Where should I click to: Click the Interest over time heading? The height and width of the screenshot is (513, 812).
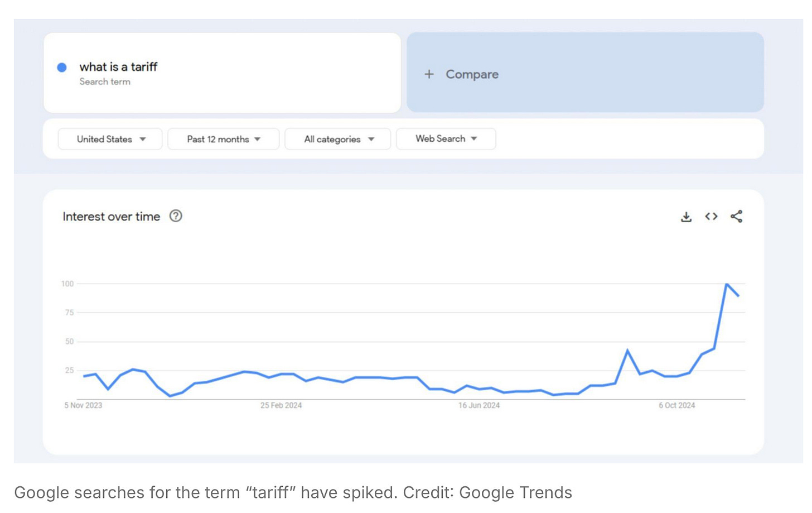[111, 217]
